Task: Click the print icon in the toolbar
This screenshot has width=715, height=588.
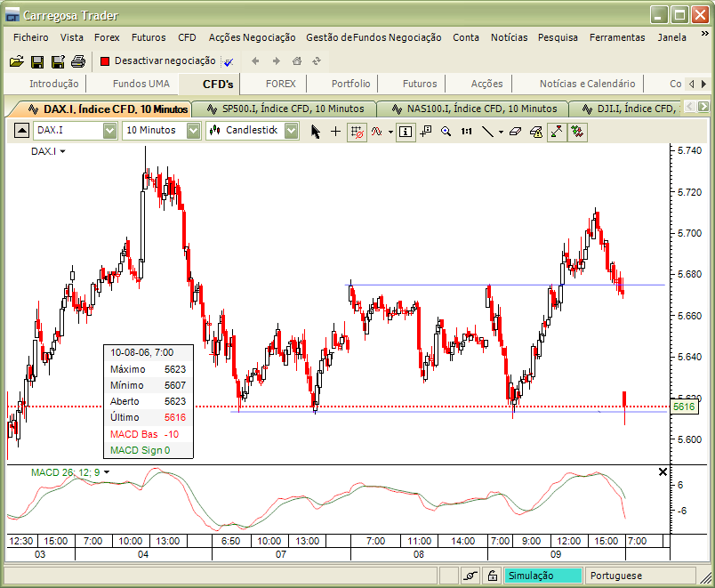Action: point(76,60)
